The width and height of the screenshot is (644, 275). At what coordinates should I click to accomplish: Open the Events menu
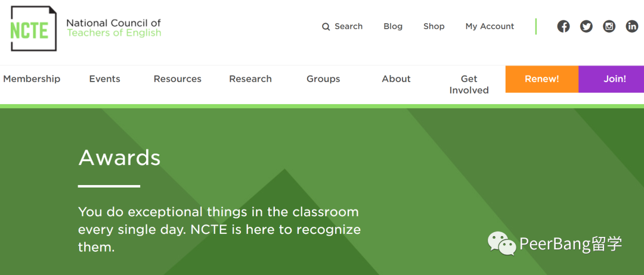coord(105,79)
